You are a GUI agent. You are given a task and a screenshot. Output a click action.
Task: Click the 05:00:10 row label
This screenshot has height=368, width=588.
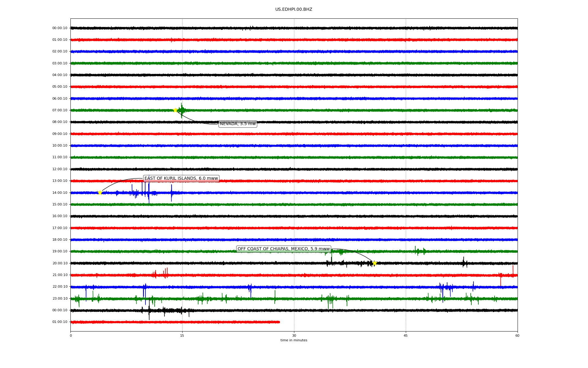click(60, 87)
